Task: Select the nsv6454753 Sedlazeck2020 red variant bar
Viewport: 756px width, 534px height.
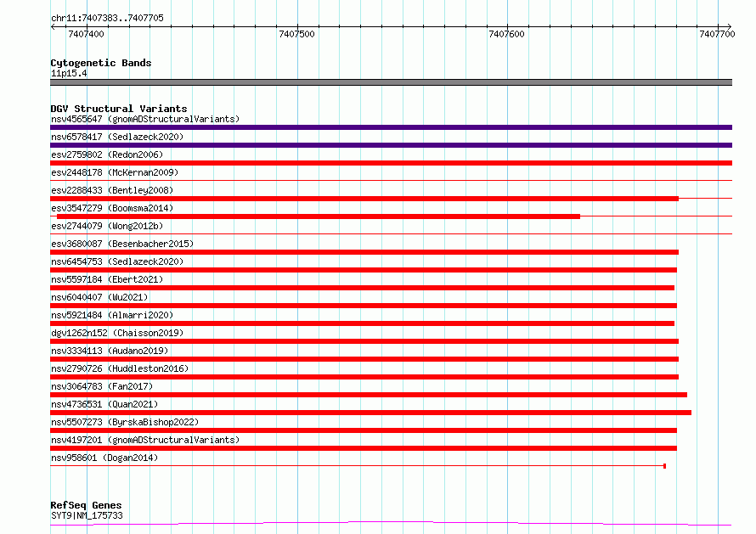Action: coord(364,270)
